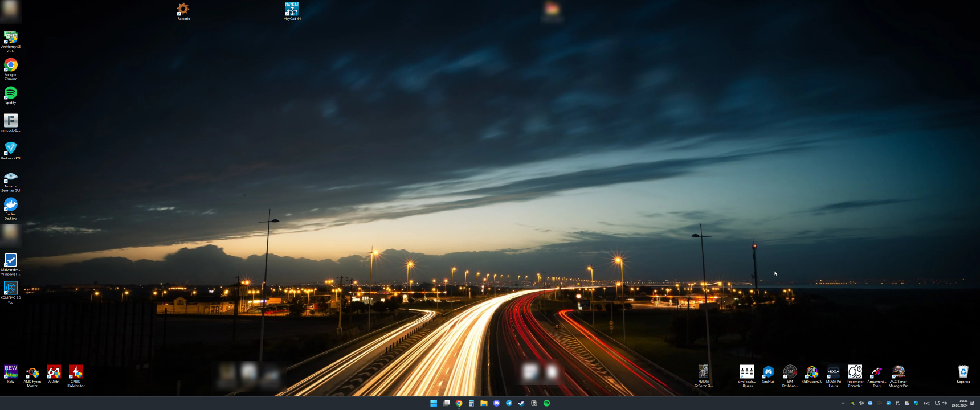Select the CPUID HWMonitor shortcut
This screenshot has height=410, width=980.
point(76,376)
